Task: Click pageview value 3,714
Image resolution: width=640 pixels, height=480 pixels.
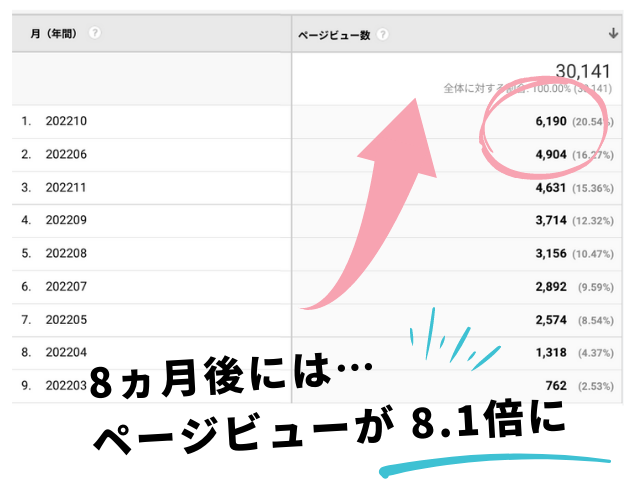Action: point(551,220)
